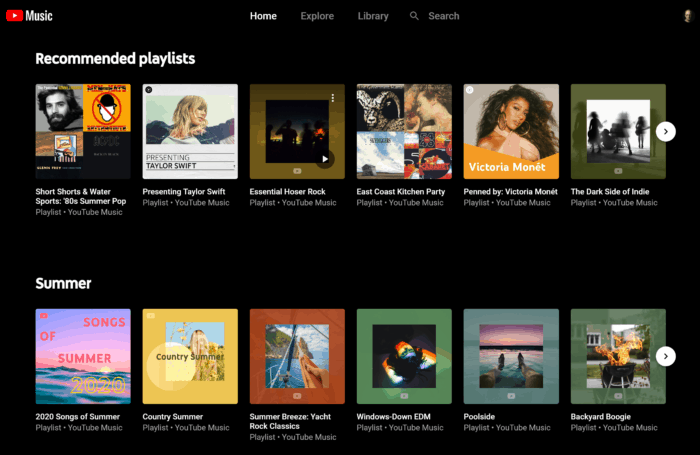Select Penned by: Victoria Monét thumbnail
Screen dimensions: 700x455
click(511, 131)
